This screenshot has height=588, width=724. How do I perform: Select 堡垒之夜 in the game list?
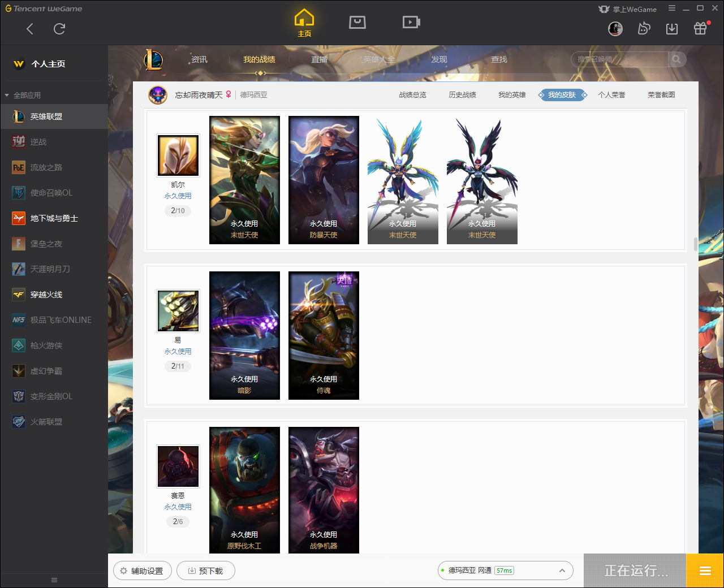[54, 244]
